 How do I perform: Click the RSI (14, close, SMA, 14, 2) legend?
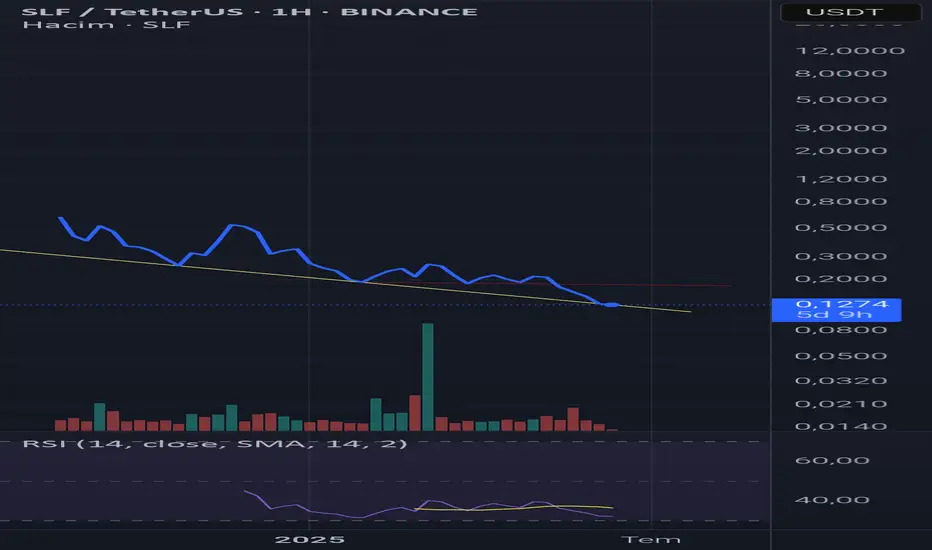click(x=215, y=444)
